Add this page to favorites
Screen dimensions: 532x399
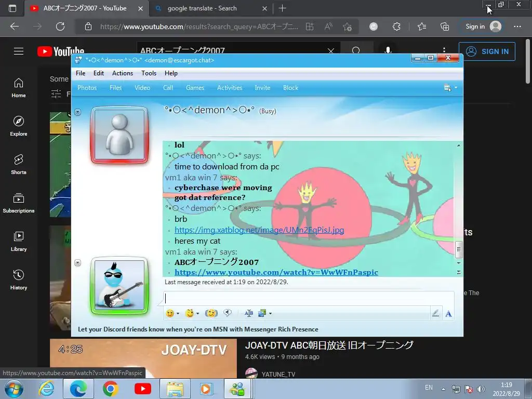[347, 26]
